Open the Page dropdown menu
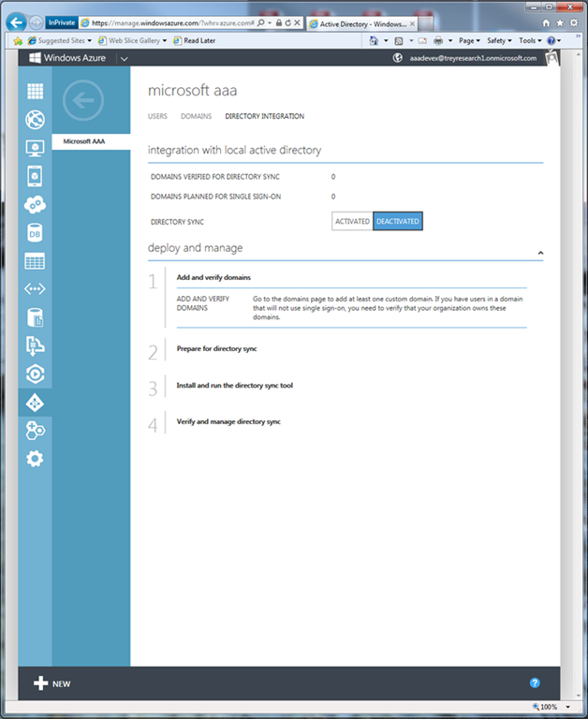The height and width of the screenshot is (719, 588). 469,41
